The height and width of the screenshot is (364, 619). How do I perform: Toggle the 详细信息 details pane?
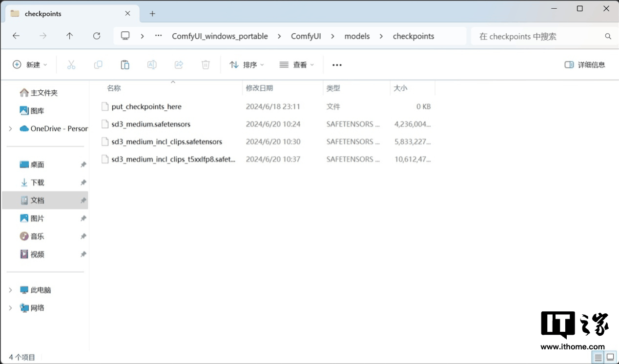585,64
